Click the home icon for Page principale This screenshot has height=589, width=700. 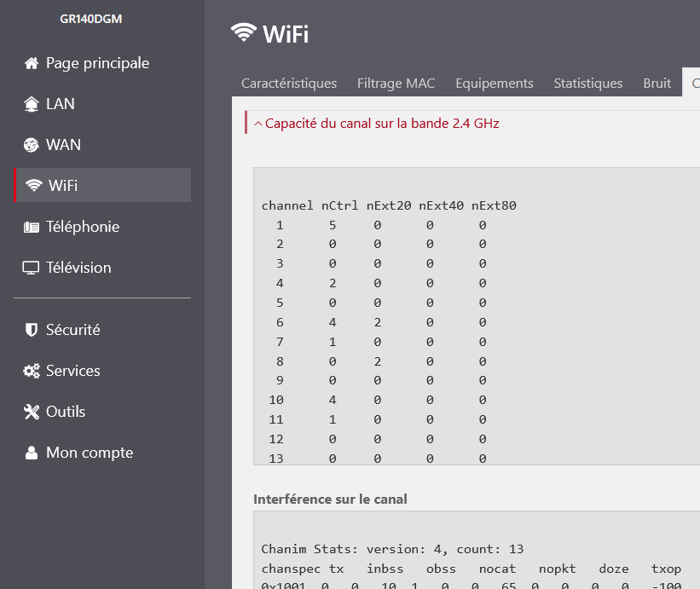(32, 63)
